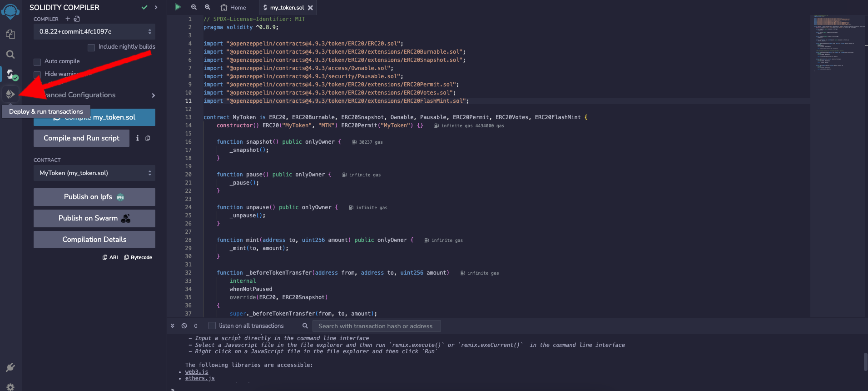868x391 pixels.
Task: Open Compilation Details
Action: [x=94, y=240]
